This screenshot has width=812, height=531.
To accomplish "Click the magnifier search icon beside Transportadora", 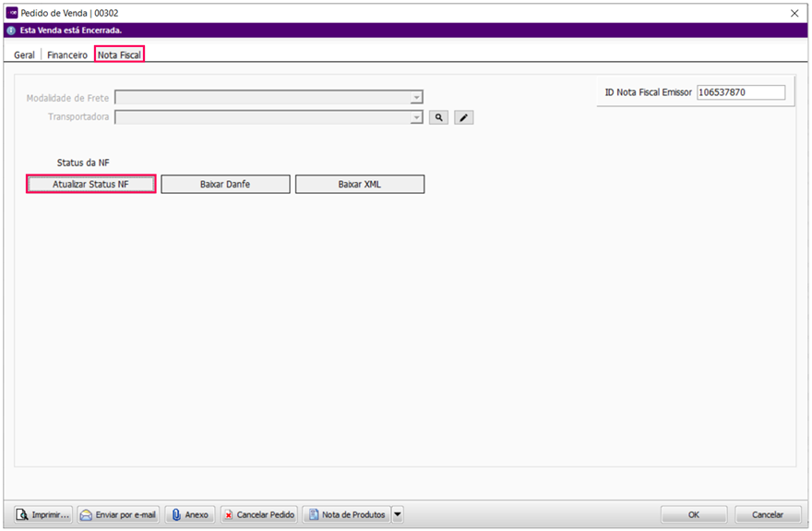I will click(x=439, y=117).
